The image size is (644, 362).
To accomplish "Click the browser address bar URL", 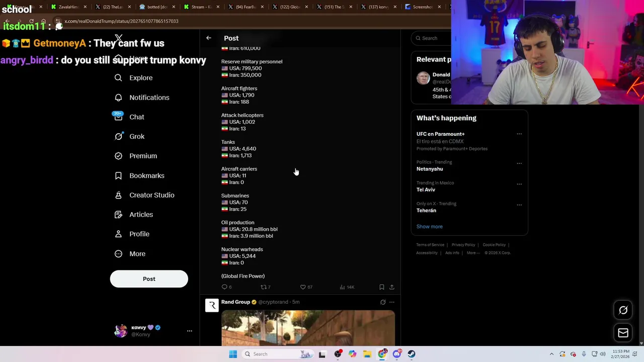I will click(x=121, y=21).
